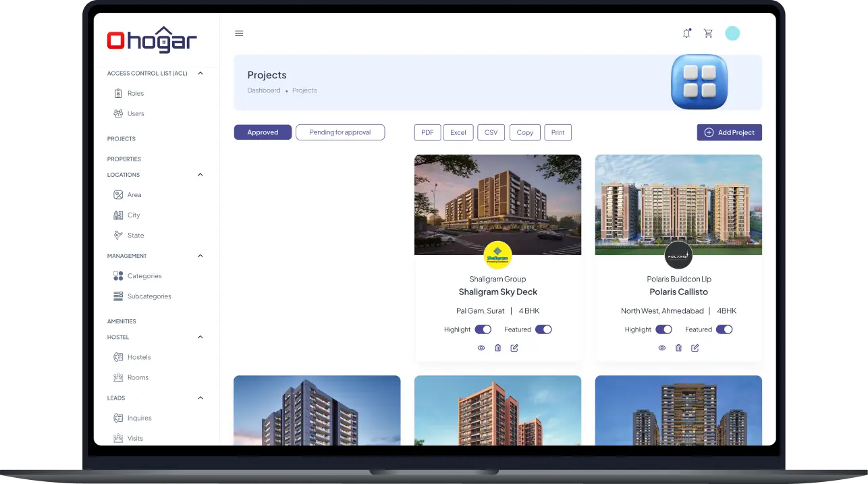Edit Polaris Callisto using pencil icon
This screenshot has width=868, height=484.
pyautogui.click(x=695, y=348)
